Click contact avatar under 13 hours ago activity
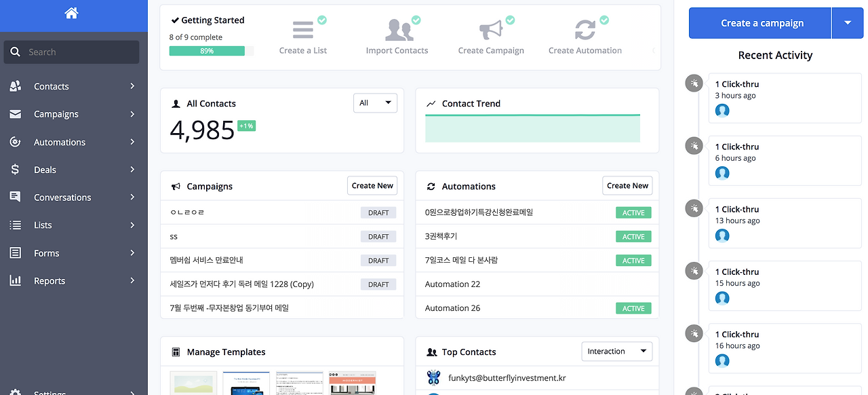The height and width of the screenshot is (395, 868). point(722,236)
